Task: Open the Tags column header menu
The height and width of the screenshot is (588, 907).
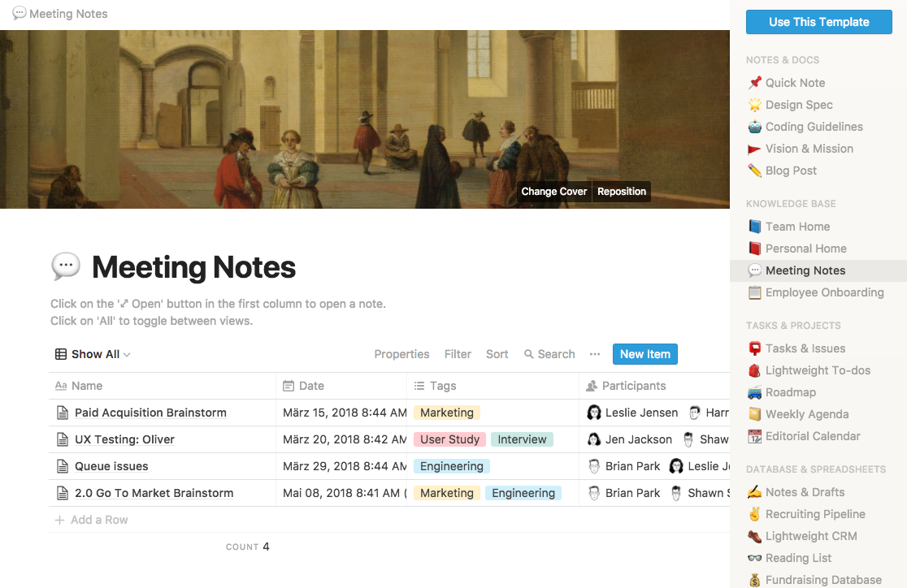Action: point(493,386)
